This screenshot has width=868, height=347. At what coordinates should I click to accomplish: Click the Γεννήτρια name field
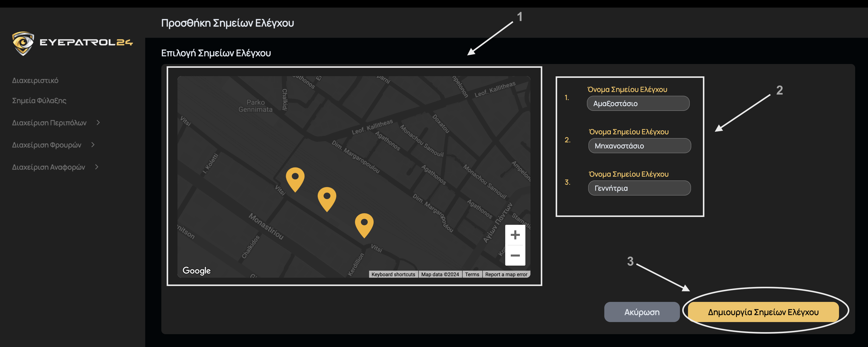click(639, 188)
